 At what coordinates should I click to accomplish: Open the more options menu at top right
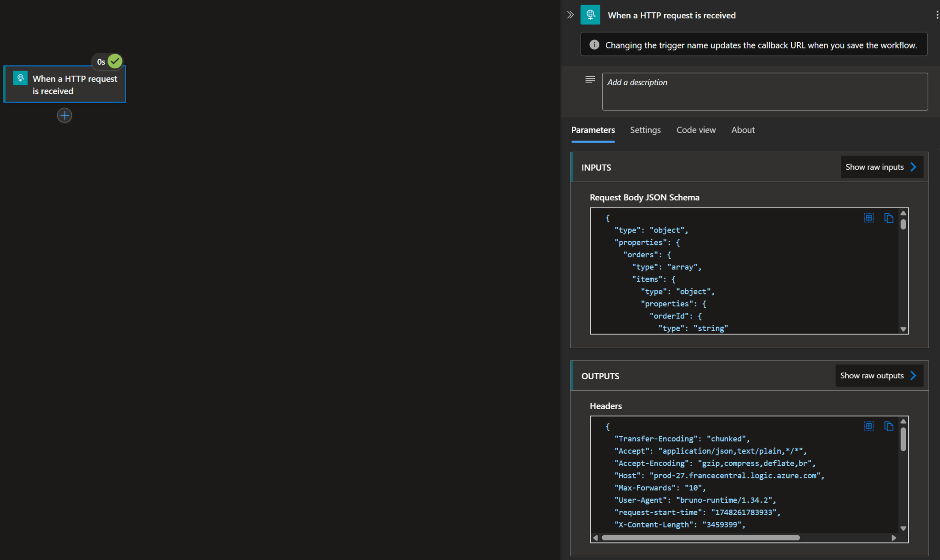[938, 14]
